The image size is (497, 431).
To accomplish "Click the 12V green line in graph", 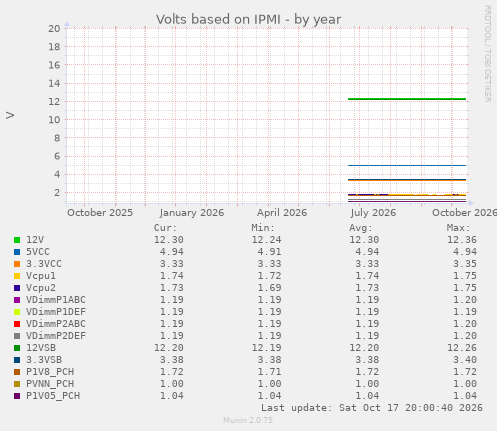I will tap(407, 99).
